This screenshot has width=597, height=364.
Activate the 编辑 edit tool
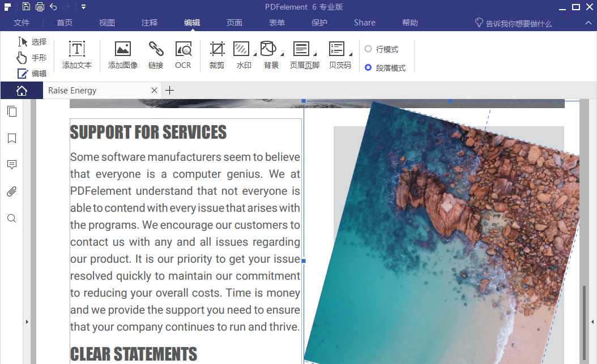coord(32,74)
